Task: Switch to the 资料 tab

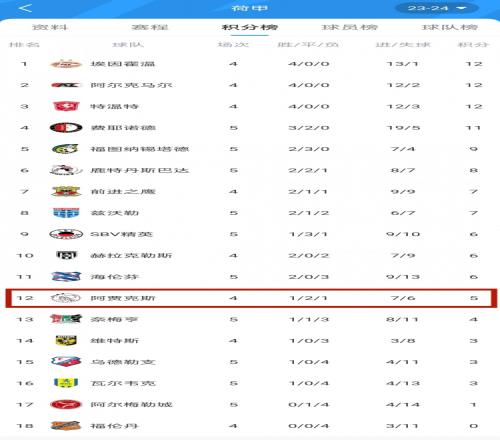Action: pos(50,27)
